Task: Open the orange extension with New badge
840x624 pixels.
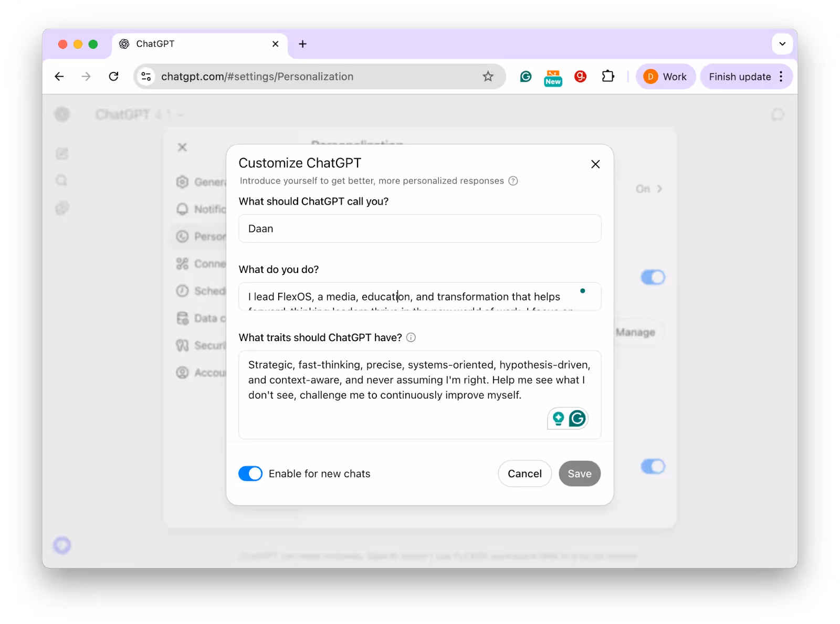Action: coord(553,77)
